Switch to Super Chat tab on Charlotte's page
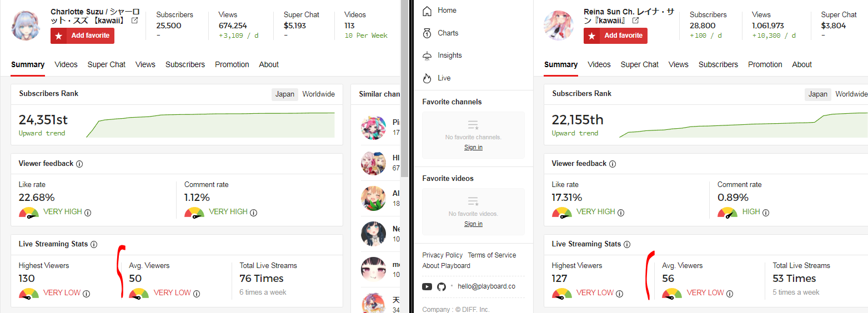Screen dimensions: 868x313 click(107, 64)
